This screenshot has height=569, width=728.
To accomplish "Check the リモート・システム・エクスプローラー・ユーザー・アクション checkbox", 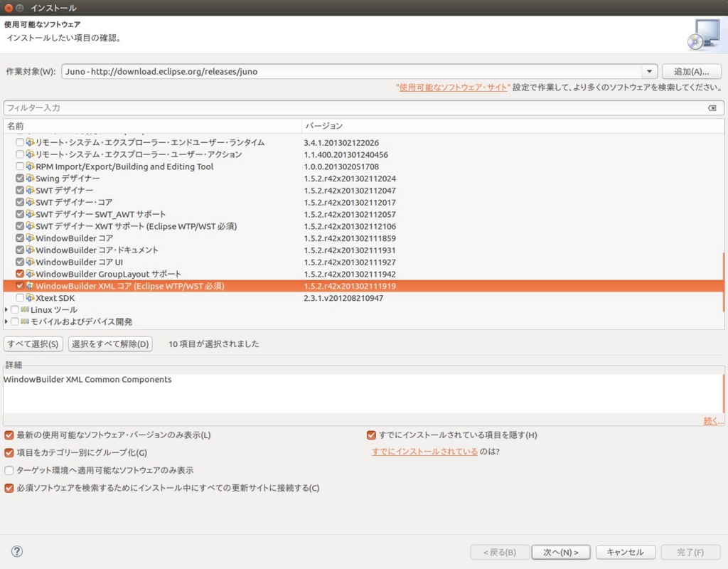I will pos(19,154).
